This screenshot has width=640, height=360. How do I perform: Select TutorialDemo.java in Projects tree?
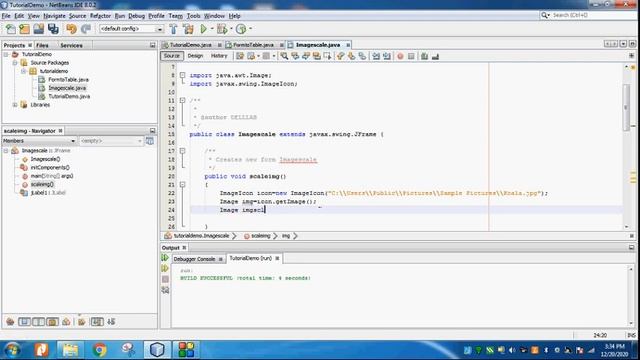point(69,96)
